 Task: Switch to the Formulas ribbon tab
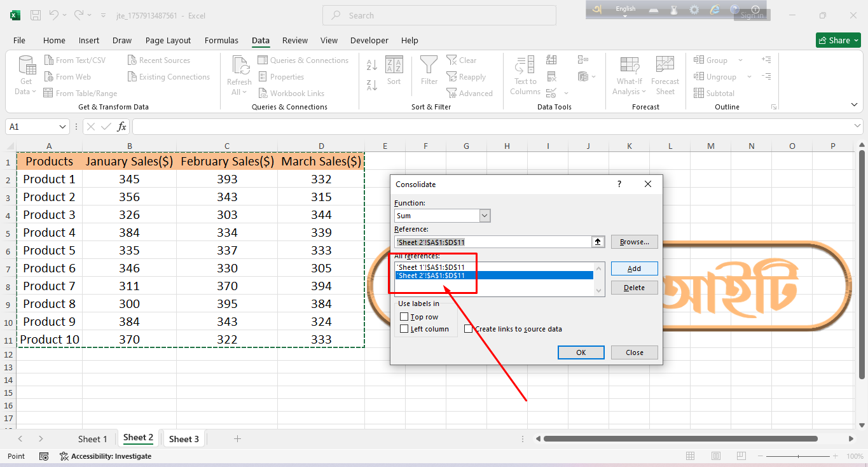[221, 40]
